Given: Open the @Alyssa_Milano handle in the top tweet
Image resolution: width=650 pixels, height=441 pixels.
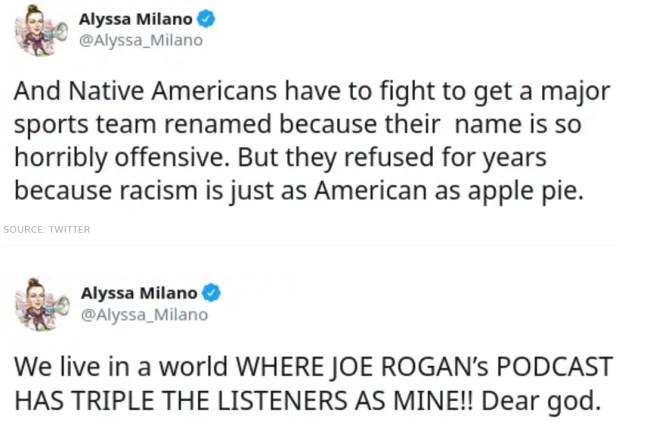Looking at the screenshot, I should [140, 41].
